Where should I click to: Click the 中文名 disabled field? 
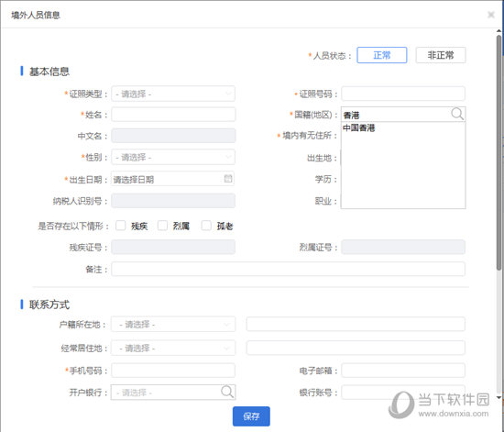coord(173,136)
